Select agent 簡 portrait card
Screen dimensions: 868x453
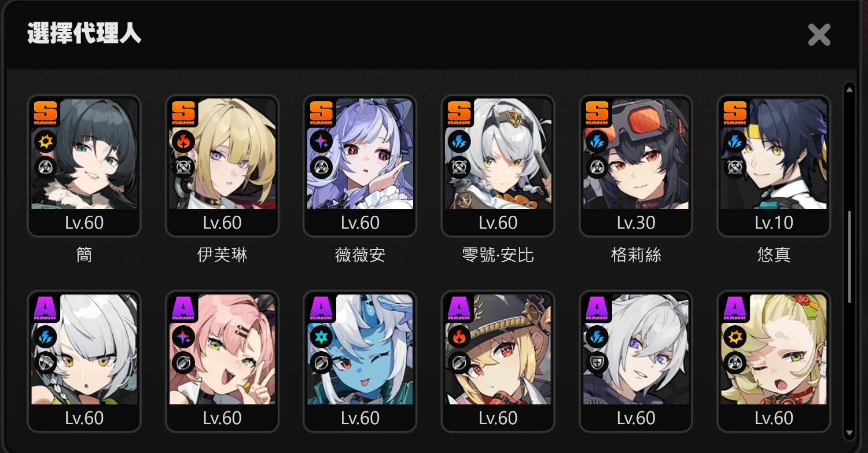coord(84,166)
